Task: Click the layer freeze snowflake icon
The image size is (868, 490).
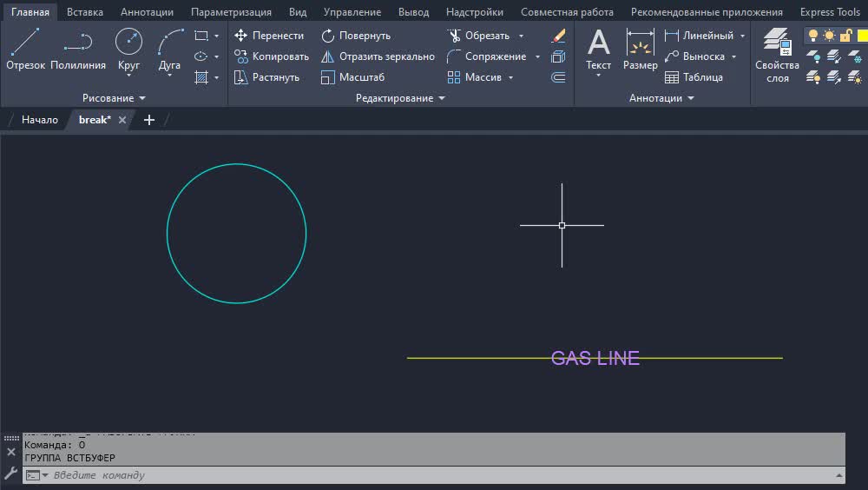Action: tap(855, 56)
